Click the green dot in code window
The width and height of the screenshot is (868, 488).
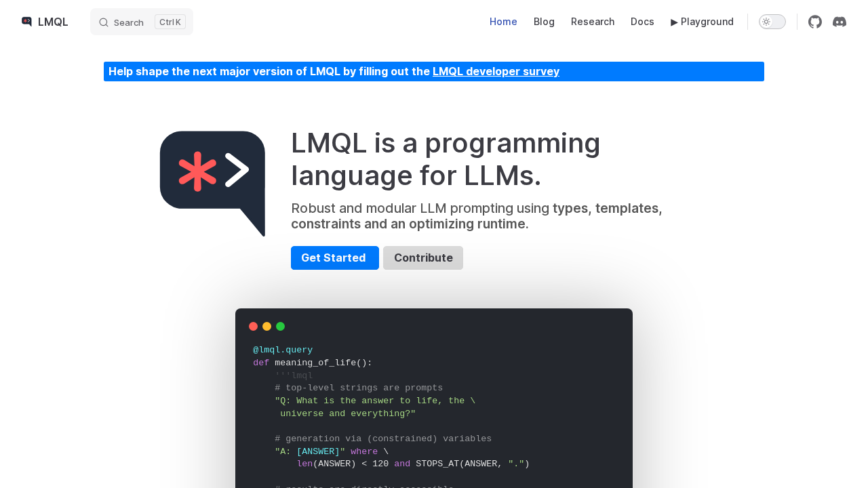click(x=279, y=325)
